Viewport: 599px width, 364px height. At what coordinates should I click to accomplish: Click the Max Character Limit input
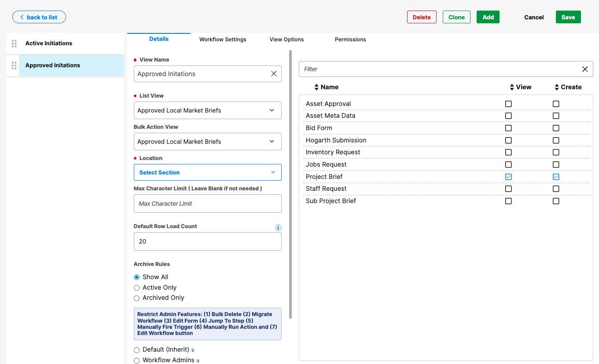[208, 204]
